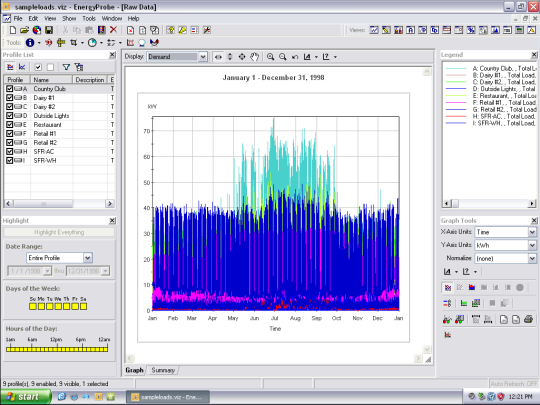Click horizontal zoom arrows icon
Screen dimensions: 540x405
tap(218, 57)
